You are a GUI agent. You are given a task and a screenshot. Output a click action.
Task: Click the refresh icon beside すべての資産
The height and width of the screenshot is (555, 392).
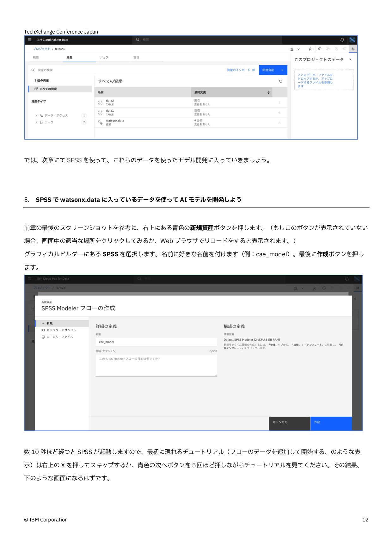280,81
